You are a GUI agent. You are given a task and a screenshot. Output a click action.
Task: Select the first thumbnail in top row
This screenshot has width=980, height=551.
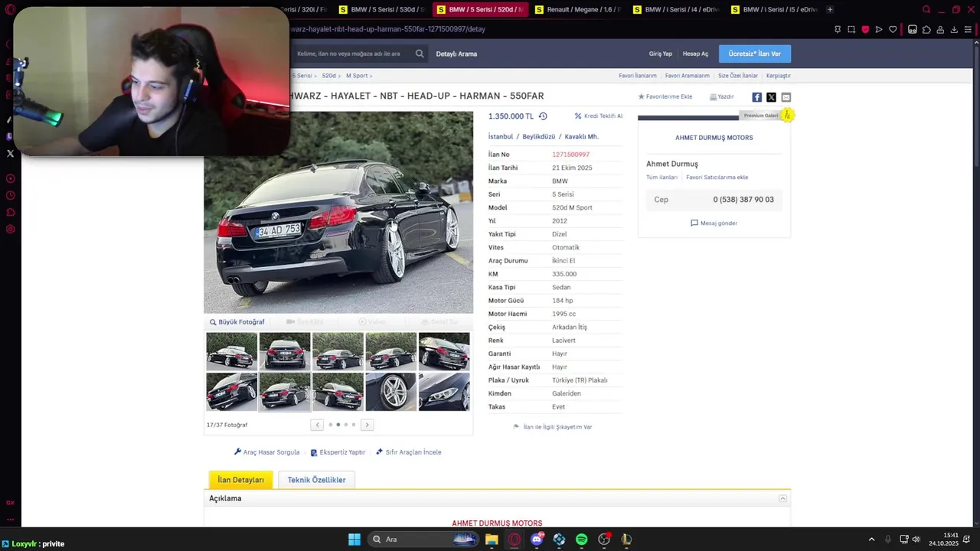coord(231,351)
